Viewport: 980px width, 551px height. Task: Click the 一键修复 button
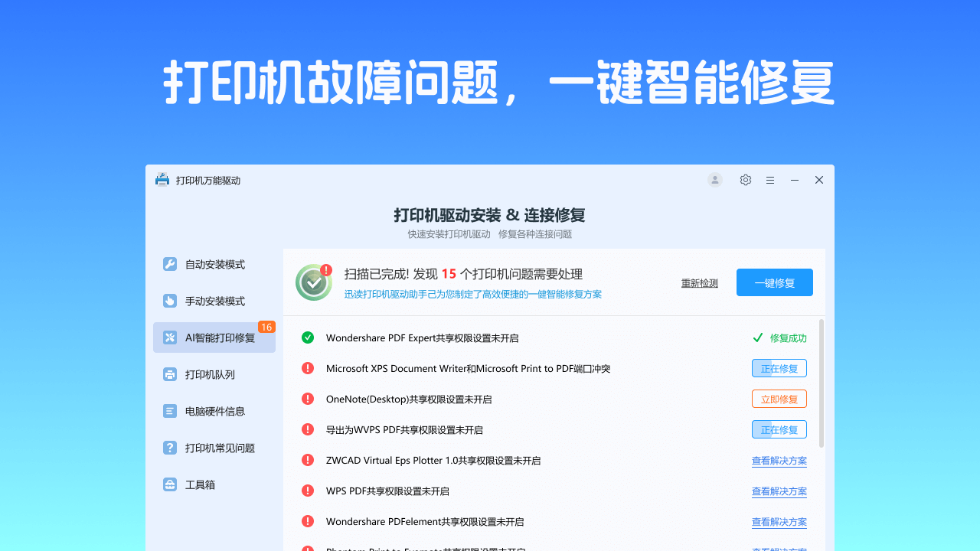point(774,282)
